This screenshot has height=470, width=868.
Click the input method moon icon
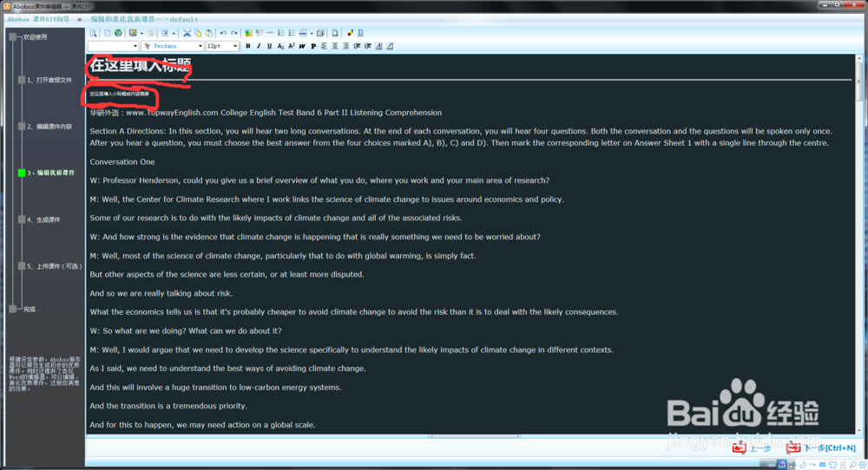click(803, 465)
